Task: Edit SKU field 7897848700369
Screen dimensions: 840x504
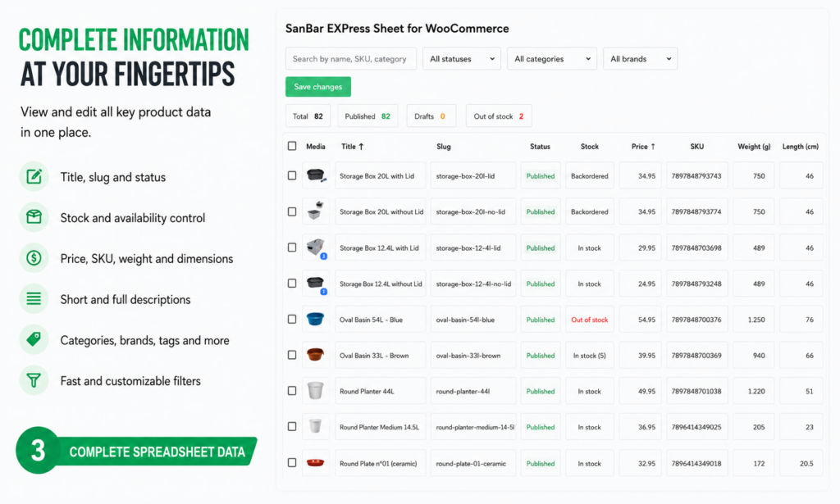Action: (697, 356)
